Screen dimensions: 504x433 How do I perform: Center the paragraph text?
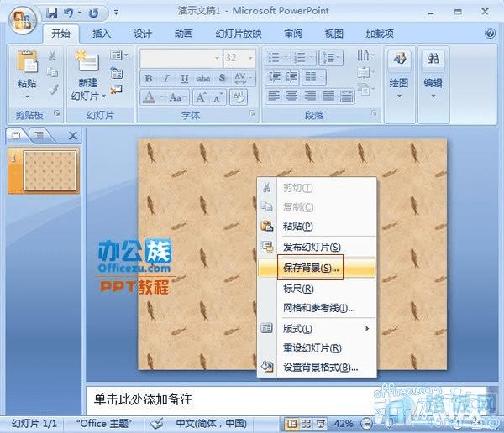click(291, 96)
